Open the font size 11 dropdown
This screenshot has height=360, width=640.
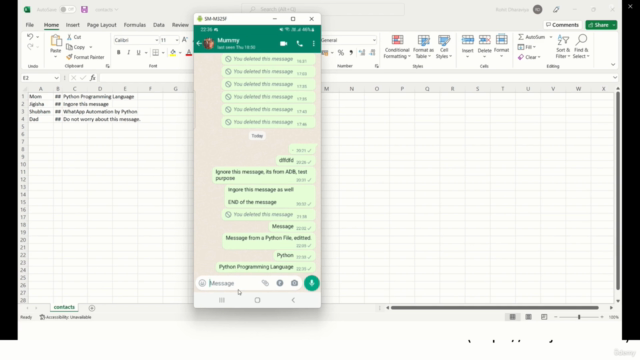pos(177,40)
